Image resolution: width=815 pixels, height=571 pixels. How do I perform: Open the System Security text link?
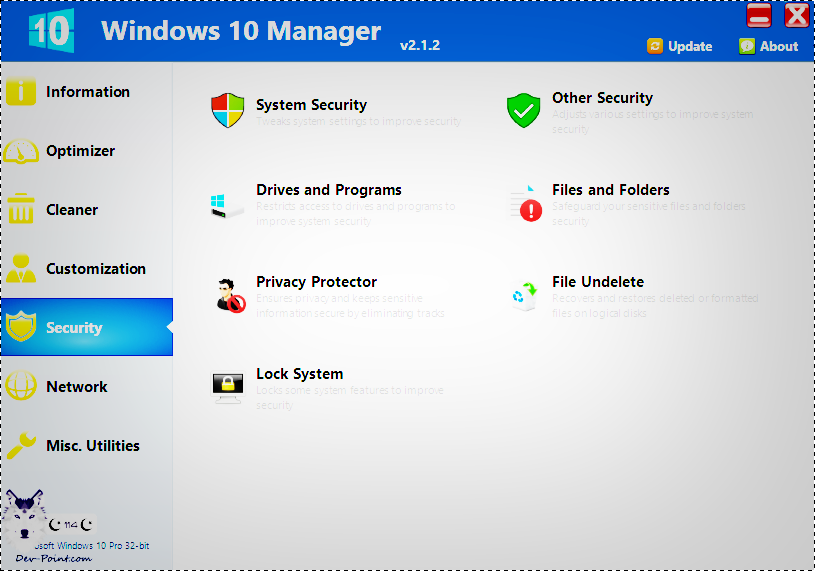[x=311, y=105]
